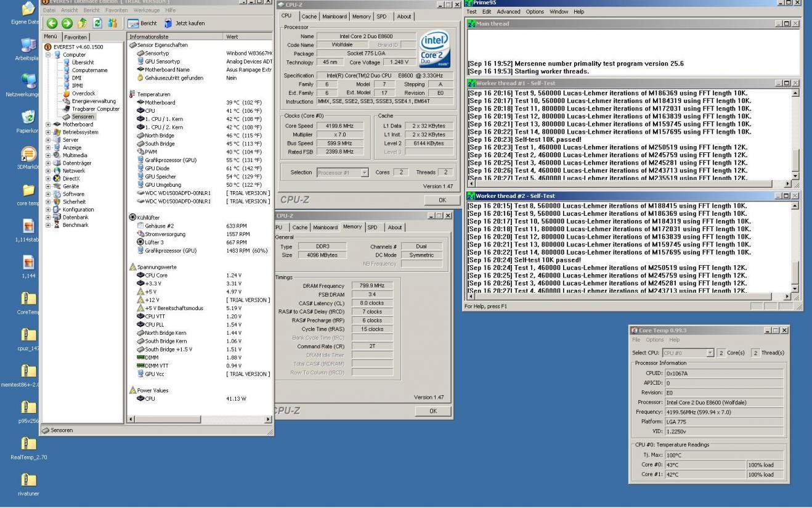This screenshot has height=508, width=812.
Task: Open Bericht report from EVEREST toolbar
Action: [142, 23]
